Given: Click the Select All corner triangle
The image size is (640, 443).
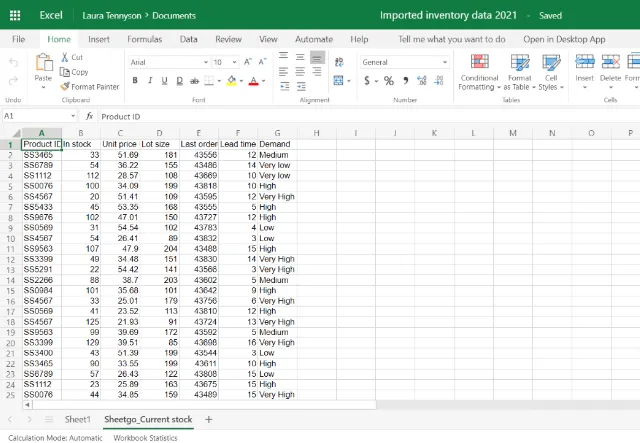Looking at the screenshot, I should [16, 133].
